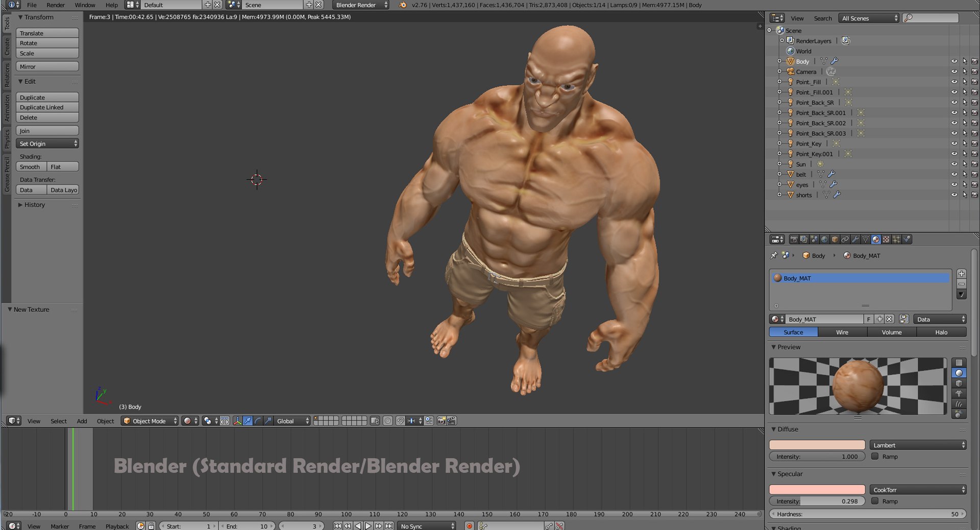This screenshot has width=980, height=530.
Task: Open the Help menu
Action: [111, 5]
